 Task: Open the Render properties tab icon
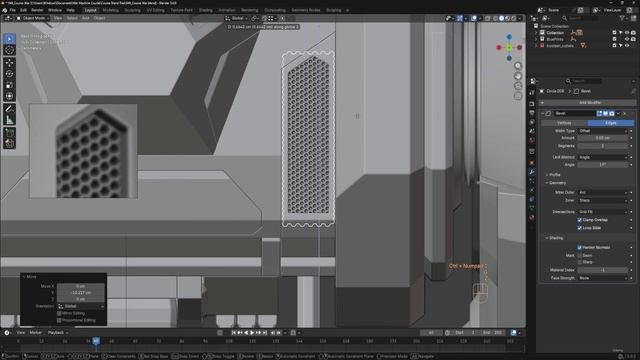[x=532, y=104]
